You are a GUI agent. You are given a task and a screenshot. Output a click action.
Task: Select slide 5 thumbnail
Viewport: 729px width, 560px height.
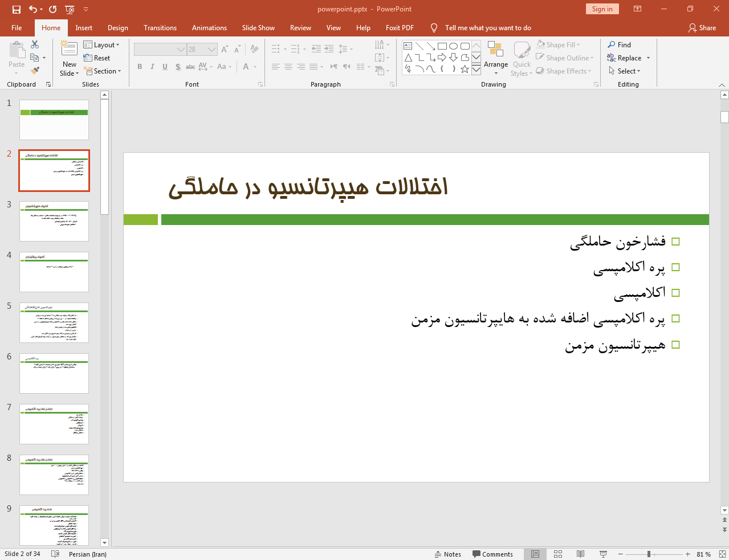[54, 322]
